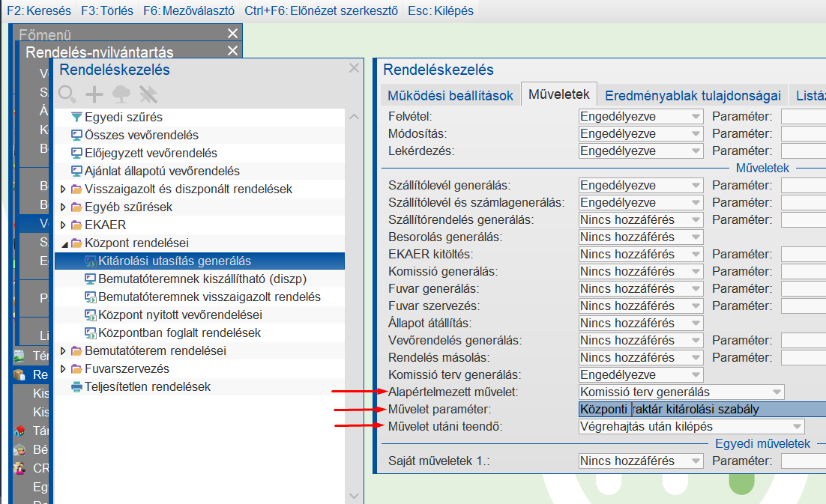This screenshot has width=826, height=504.
Task: Expand the EKAER tree node
Action: pos(63,225)
